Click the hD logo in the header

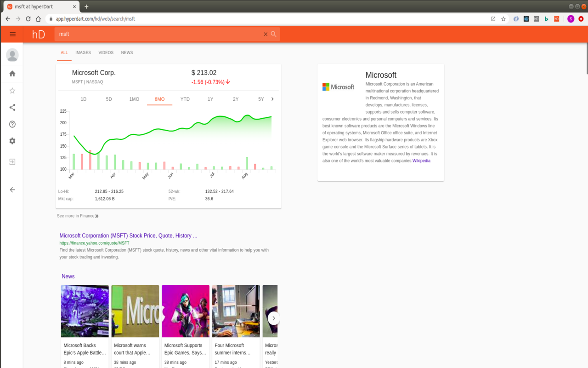tap(39, 34)
